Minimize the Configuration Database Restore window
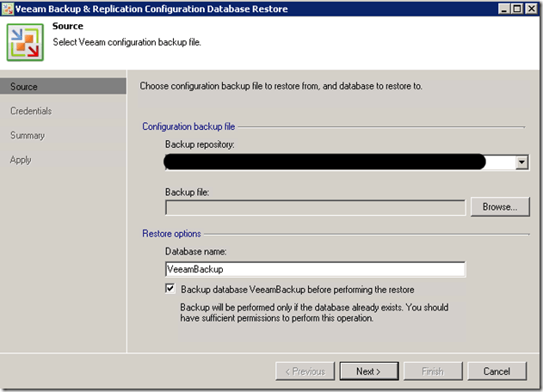 503,9
